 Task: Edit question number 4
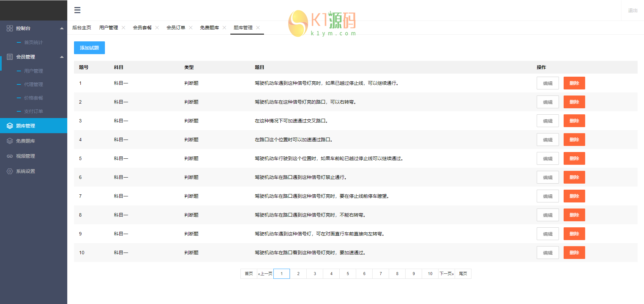(548, 140)
